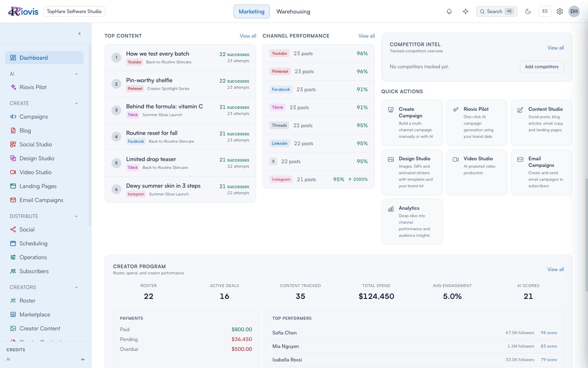Click the Operations sliders icon in sidebar
The height and width of the screenshot is (368, 588).
(x=13, y=257)
